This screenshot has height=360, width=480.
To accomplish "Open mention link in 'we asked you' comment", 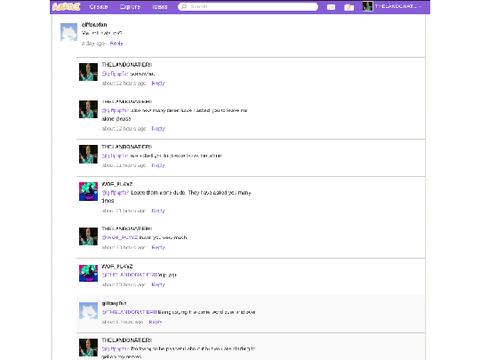I will tap(115, 156).
